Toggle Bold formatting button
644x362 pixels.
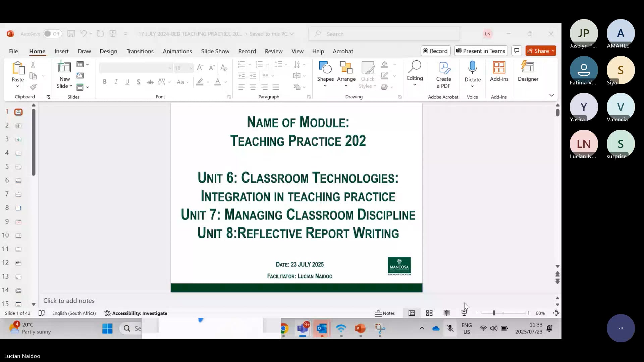[105, 82]
